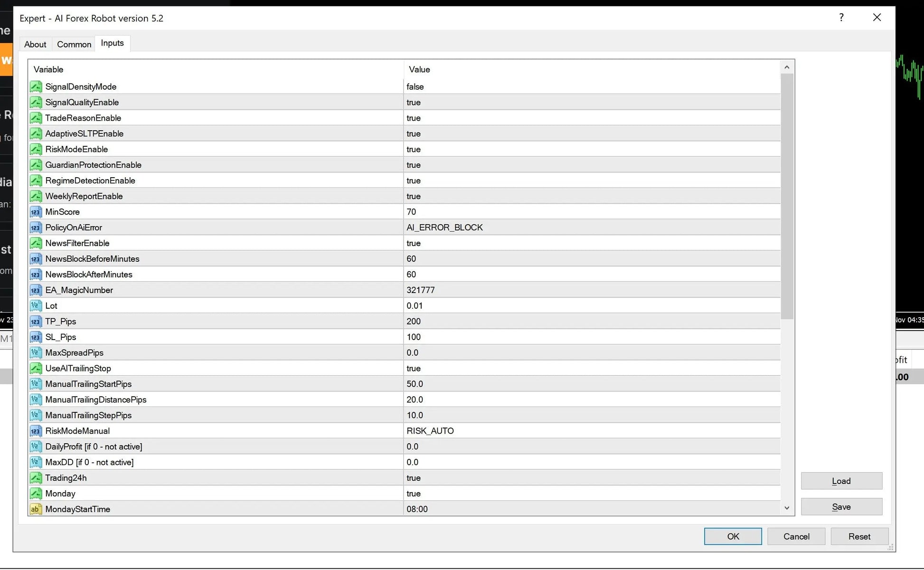The height and width of the screenshot is (570, 924).
Task: Reset inputs with the Reset button
Action: pos(859,536)
